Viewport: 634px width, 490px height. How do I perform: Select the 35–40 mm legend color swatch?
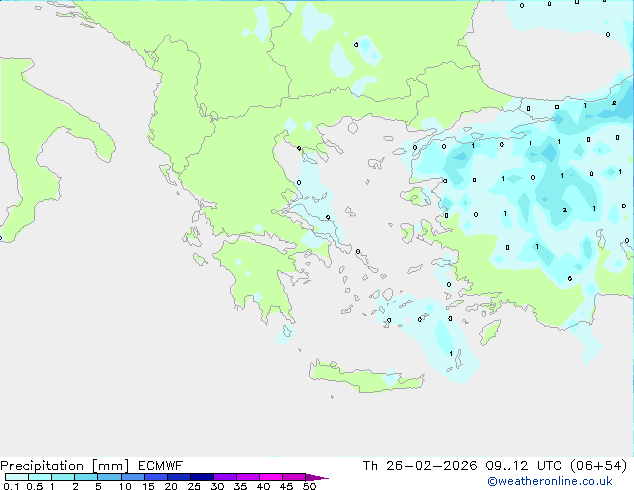pos(248,477)
